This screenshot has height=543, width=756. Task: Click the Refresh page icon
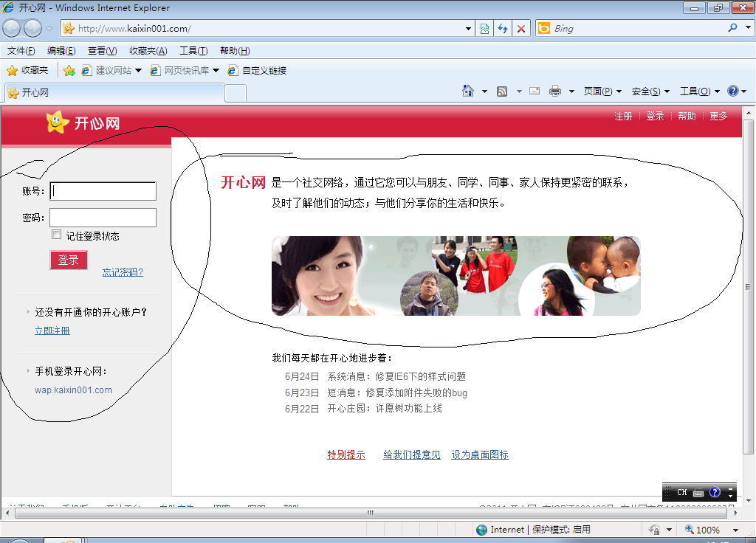(x=503, y=29)
